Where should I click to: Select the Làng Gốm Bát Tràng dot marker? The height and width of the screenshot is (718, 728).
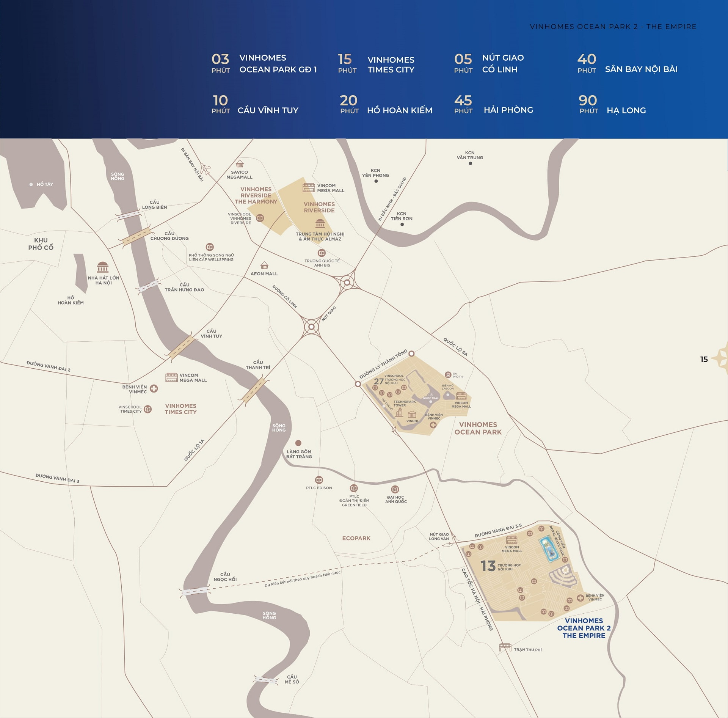[298, 443]
